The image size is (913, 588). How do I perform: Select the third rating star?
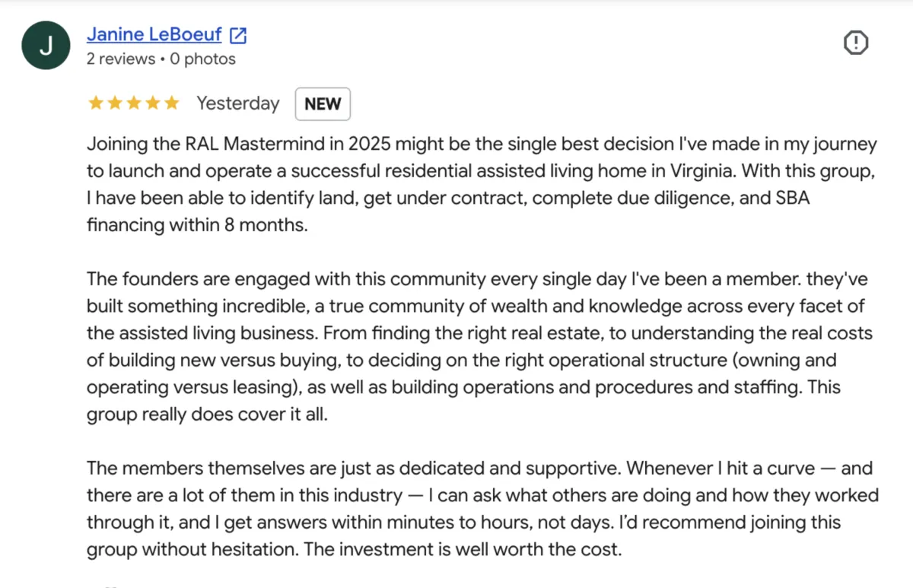[x=134, y=103]
